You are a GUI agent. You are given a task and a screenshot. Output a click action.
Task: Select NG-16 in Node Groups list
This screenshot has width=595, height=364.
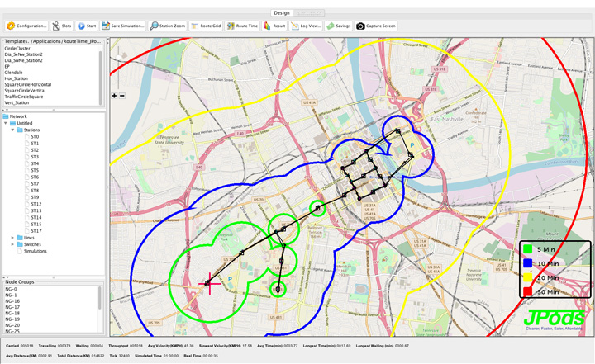12,300
